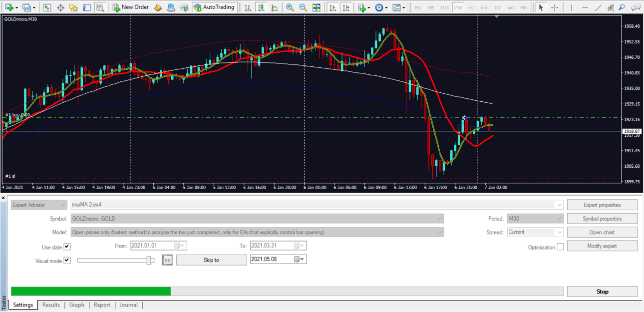
Task: Open the chat bubbles icon
Action: pos(636,7)
